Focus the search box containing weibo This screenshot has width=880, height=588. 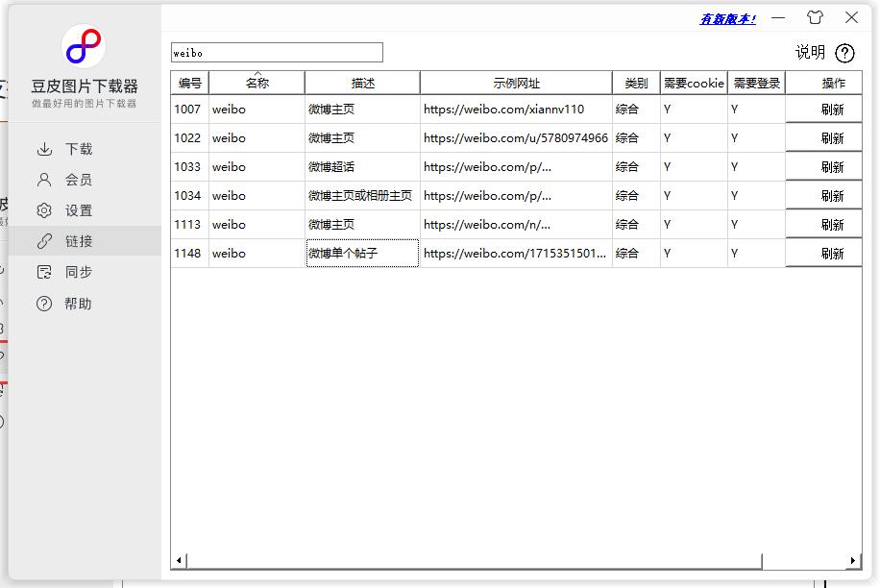(x=278, y=53)
